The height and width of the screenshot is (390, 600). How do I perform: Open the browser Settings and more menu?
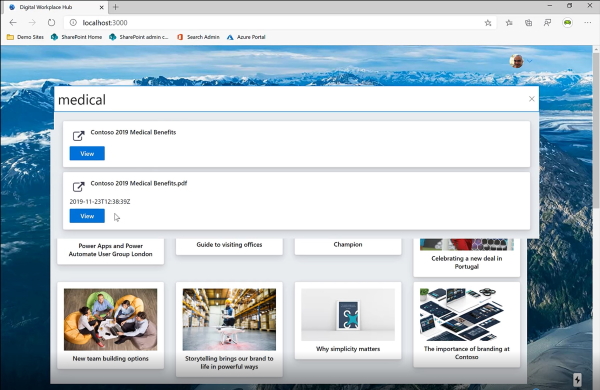click(x=588, y=23)
